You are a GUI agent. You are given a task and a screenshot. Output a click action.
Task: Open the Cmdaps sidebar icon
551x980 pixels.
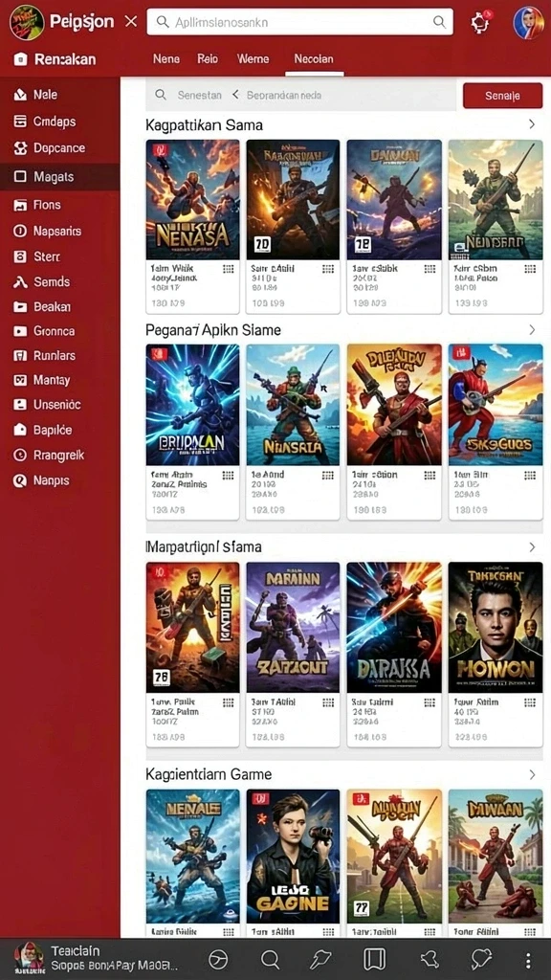click(x=20, y=122)
